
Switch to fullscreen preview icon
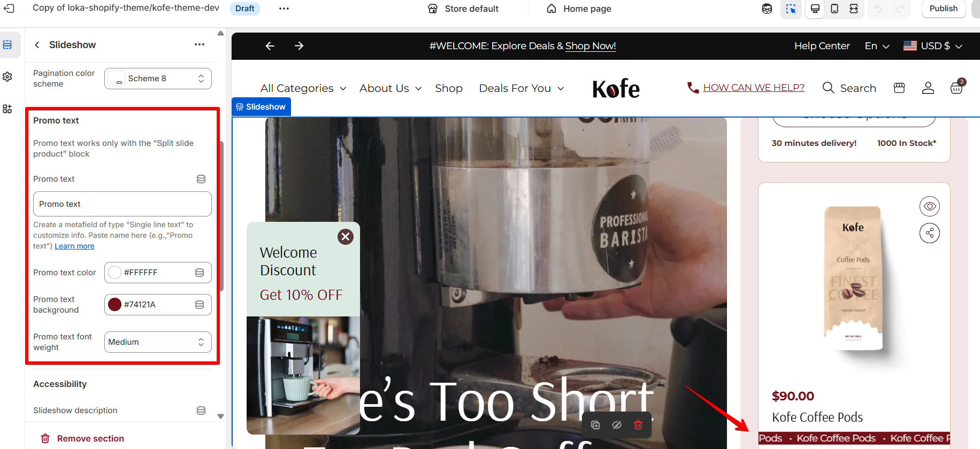[x=854, y=9]
